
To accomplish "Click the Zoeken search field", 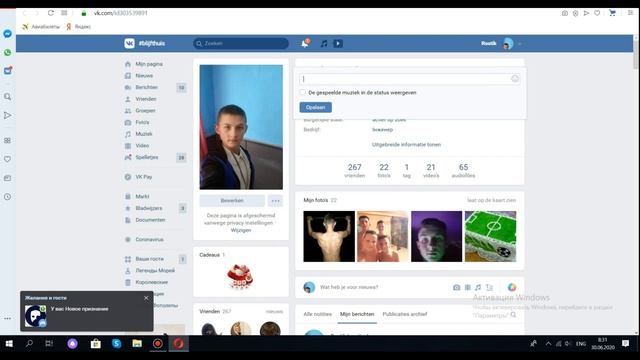I will pos(241,43).
